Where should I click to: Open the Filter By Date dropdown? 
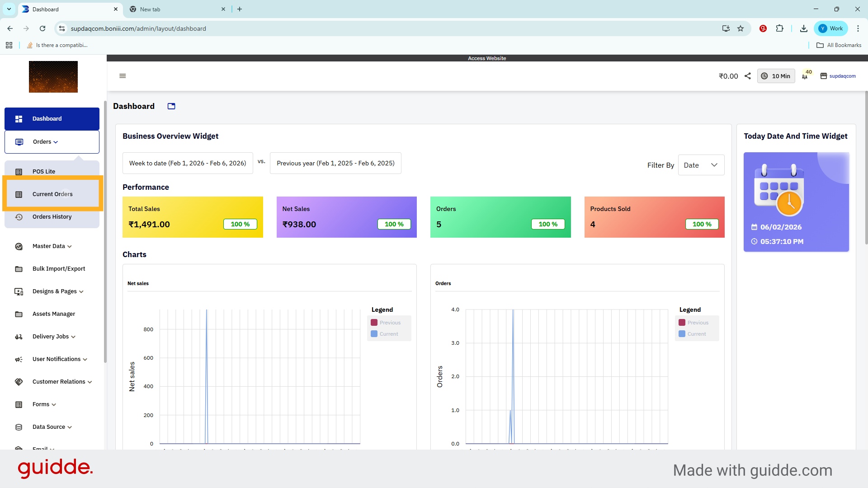click(x=701, y=165)
